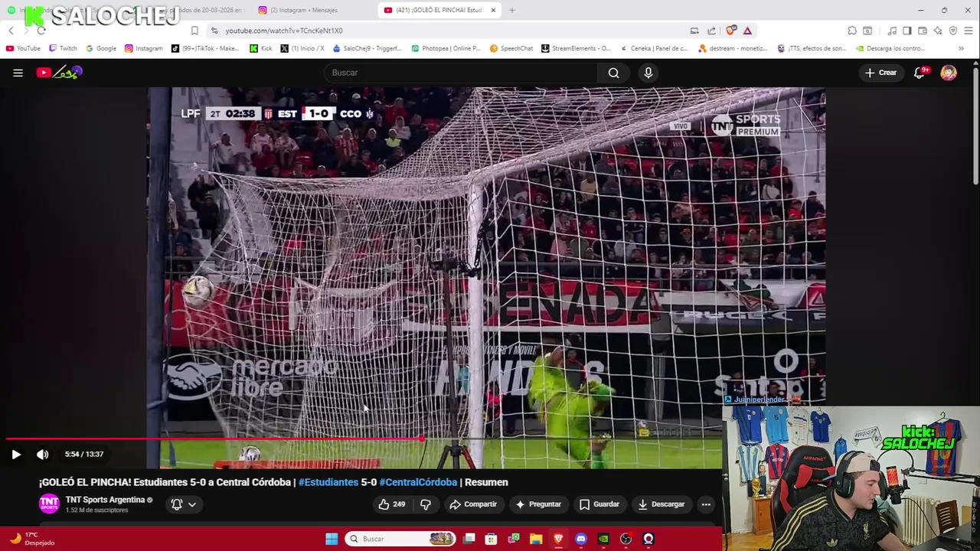Open OBS Studio from the taskbar
Viewport: 980px width, 551px height.
point(626,539)
